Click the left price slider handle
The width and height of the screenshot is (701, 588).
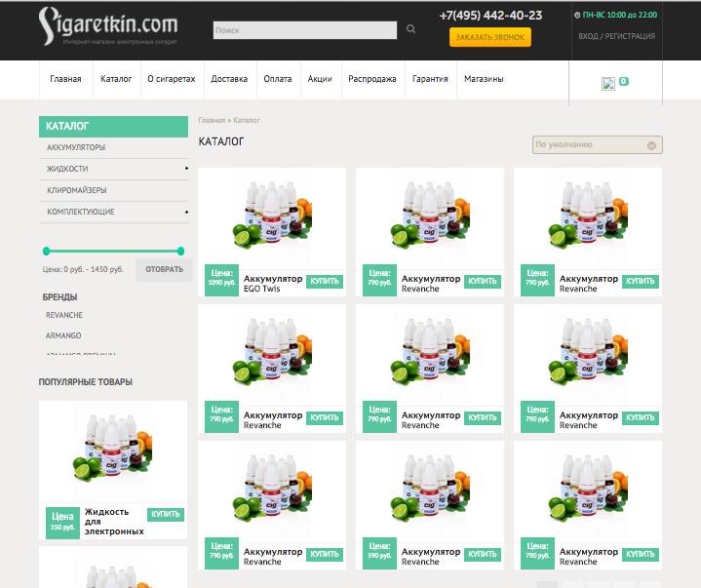pos(46,252)
